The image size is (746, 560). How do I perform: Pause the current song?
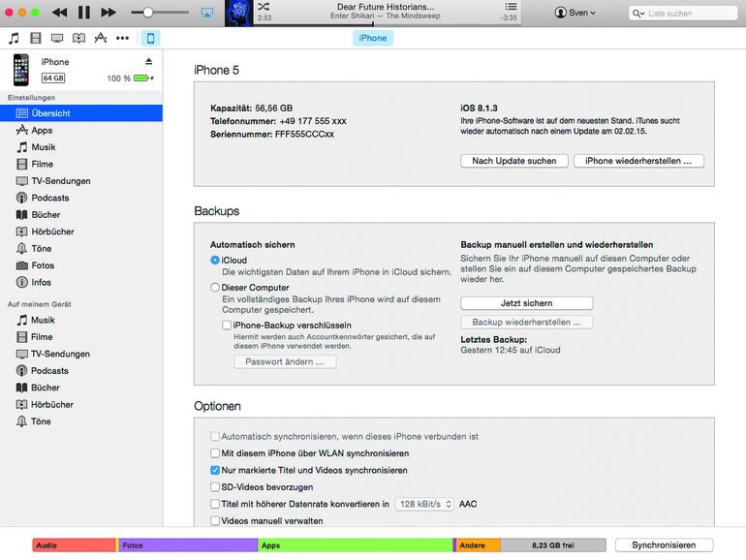tap(83, 13)
